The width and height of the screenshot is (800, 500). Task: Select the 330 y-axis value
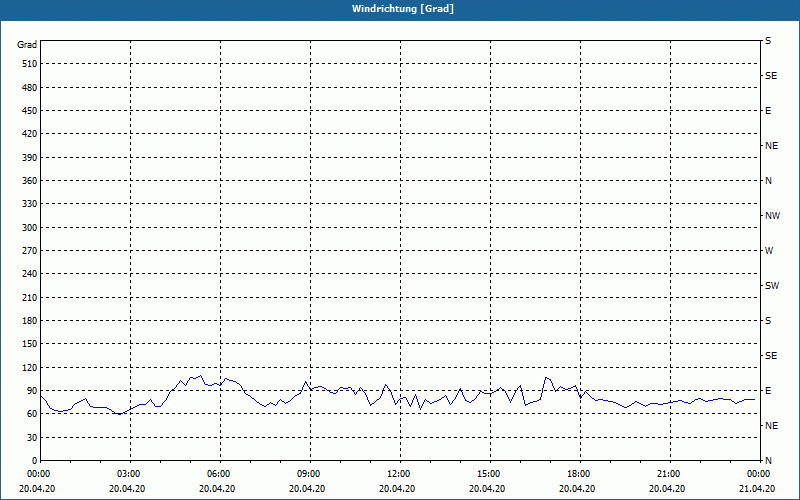click(x=30, y=204)
